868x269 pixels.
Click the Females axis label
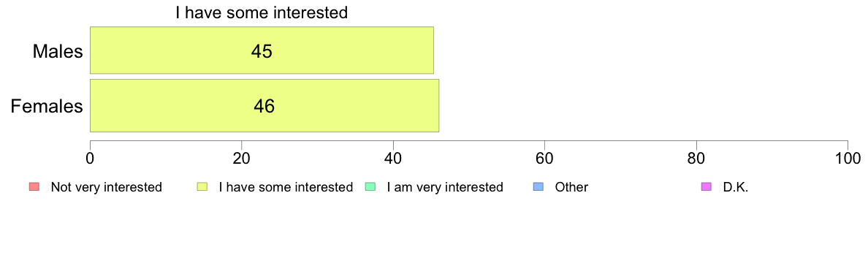[47, 106]
